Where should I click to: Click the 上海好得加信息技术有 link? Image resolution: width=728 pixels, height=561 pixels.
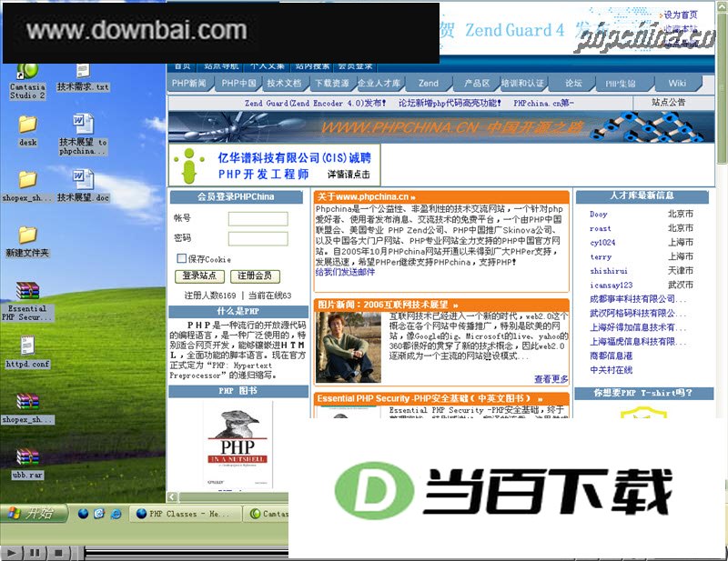[x=638, y=327]
